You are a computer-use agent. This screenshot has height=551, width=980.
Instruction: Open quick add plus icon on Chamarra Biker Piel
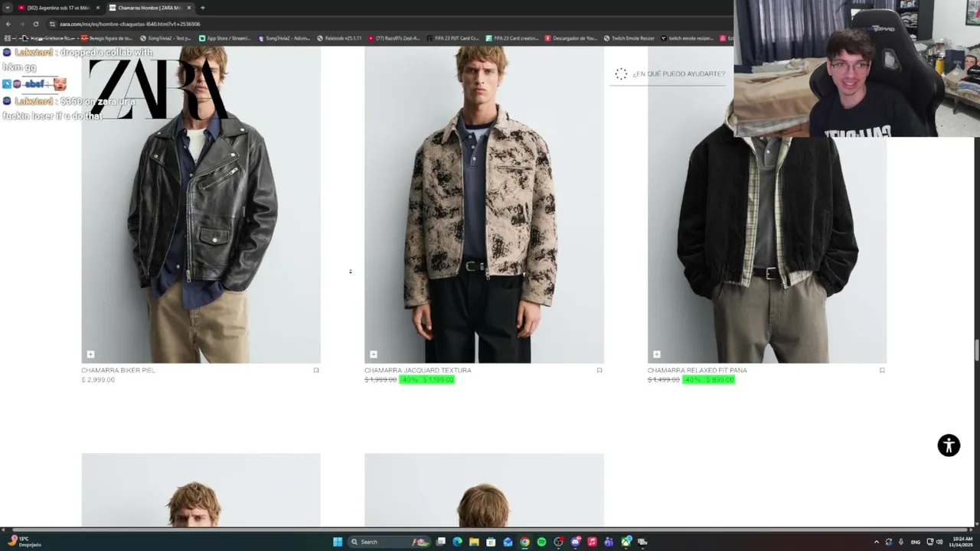pyautogui.click(x=90, y=354)
